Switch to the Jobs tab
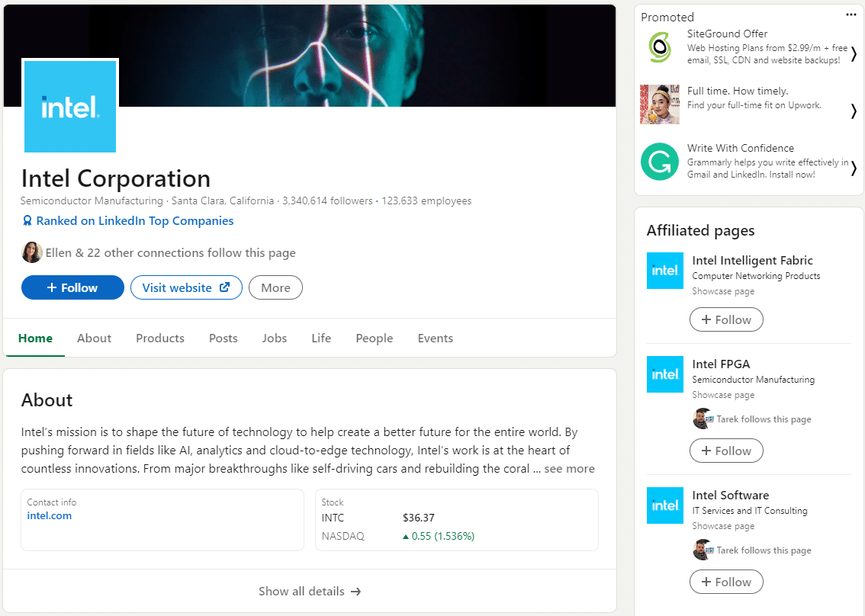Image resolution: width=865 pixels, height=616 pixels. tap(274, 338)
